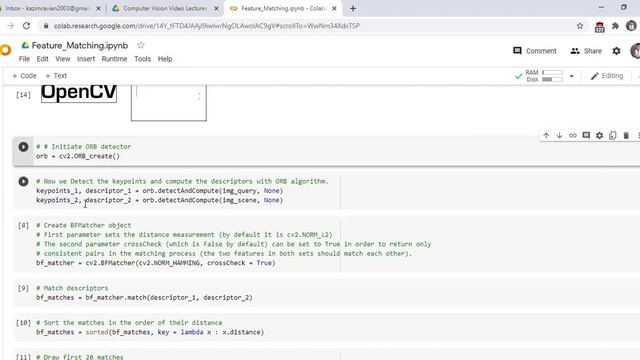Click line 'bf_matcher = cv2.BFMatcher(...)'
This screenshot has width=640, height=360.
[156, 263]
